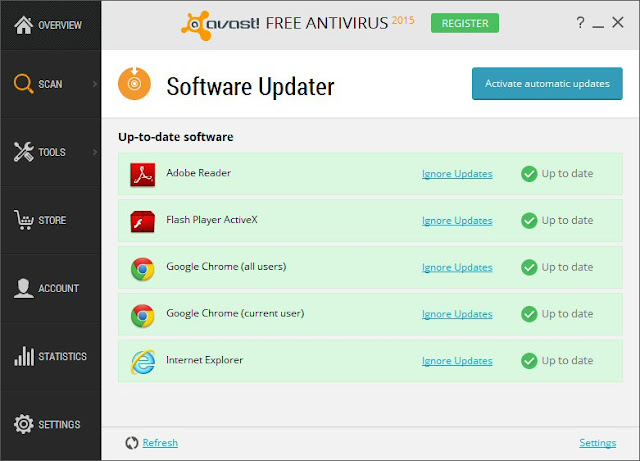Select the Adobe Reader name text
The height and width of the screenshot is (461, 640).
[198, 173]
